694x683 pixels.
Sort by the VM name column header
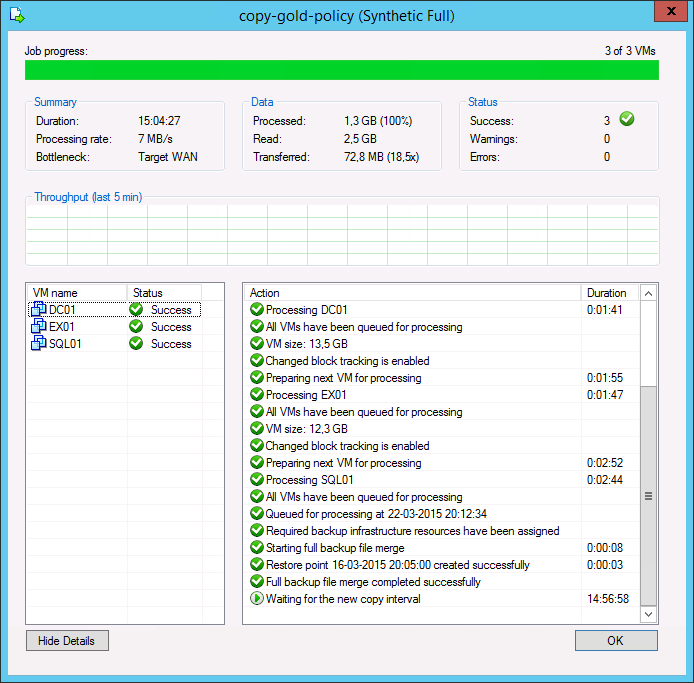[76, 293]
